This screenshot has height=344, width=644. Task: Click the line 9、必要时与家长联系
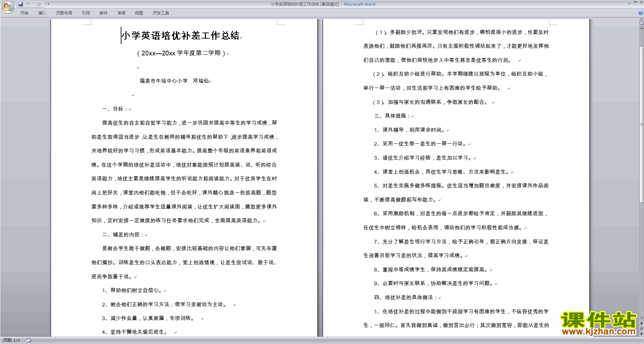point(399,283)
